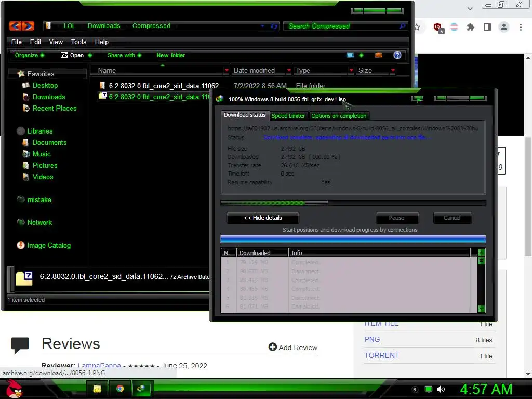The height and width of the screenshot is (399, 532).
Task: Click the volume speaker tray icon
Action: click(441, 389)
